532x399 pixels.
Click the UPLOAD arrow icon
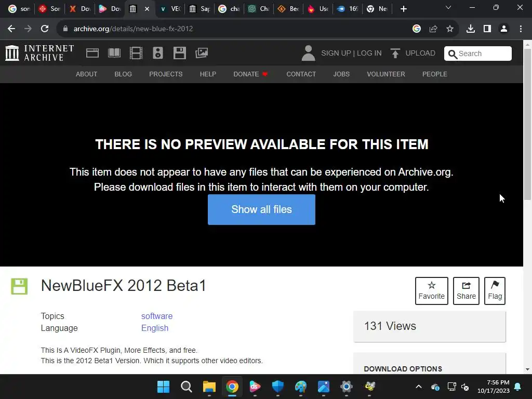[395, 54]
